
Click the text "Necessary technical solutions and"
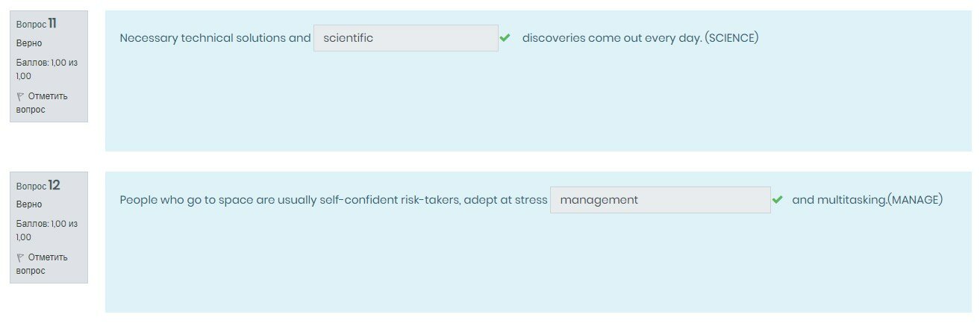pyautogui.click(x=215, y=38)
